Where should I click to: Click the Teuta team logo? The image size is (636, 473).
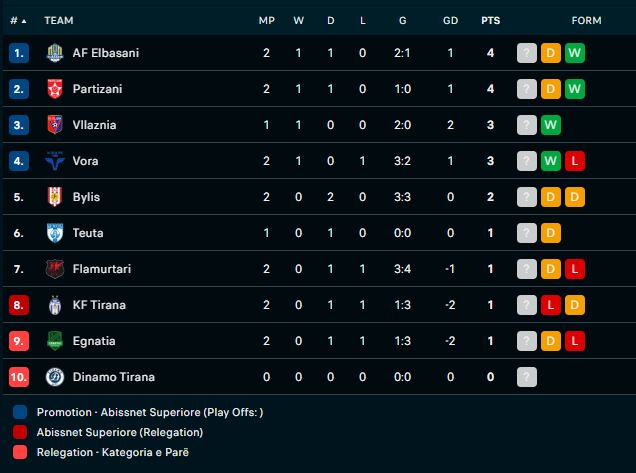pyautogui.click(x=55, y=233)
